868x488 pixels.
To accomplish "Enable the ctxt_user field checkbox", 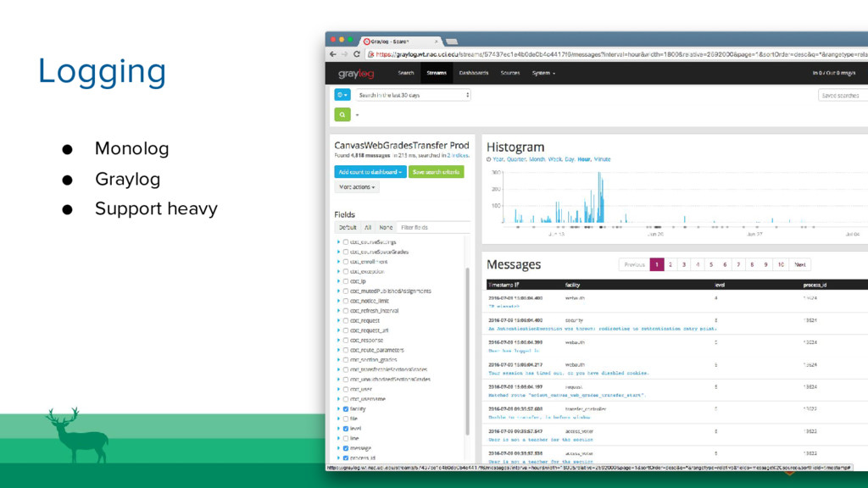I will (346, 389).
